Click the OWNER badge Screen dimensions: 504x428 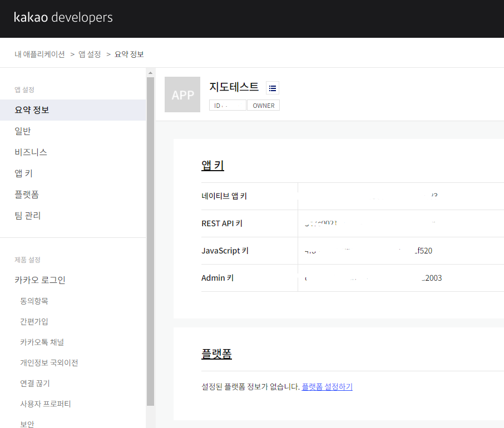263,105
